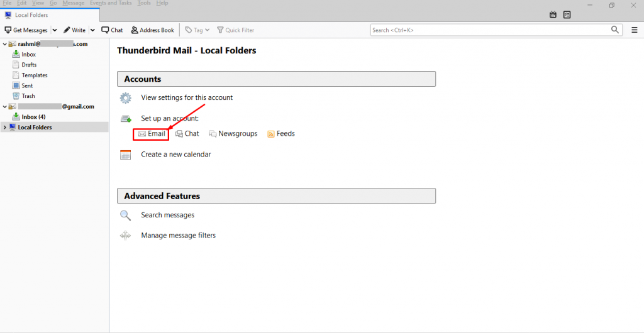The width and height of the screenshot is (644, 333).
Task: Open the Sent folder
Action: tap(27, 85)
